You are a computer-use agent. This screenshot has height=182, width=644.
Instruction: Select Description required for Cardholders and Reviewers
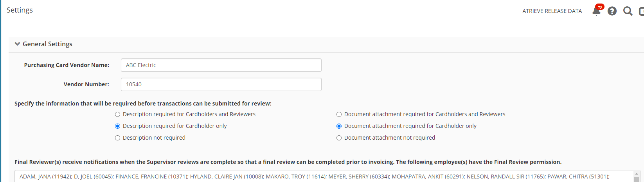pyautogui.click(x=117, y=115)
